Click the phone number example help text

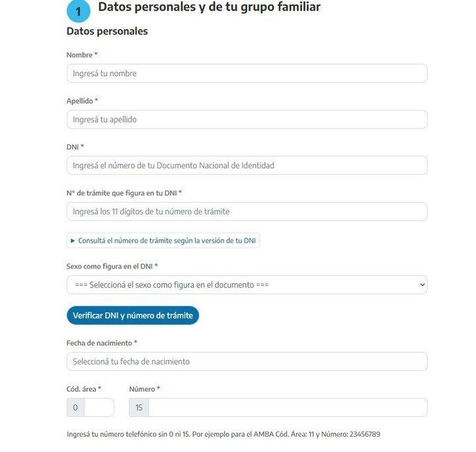click(223, 435)
